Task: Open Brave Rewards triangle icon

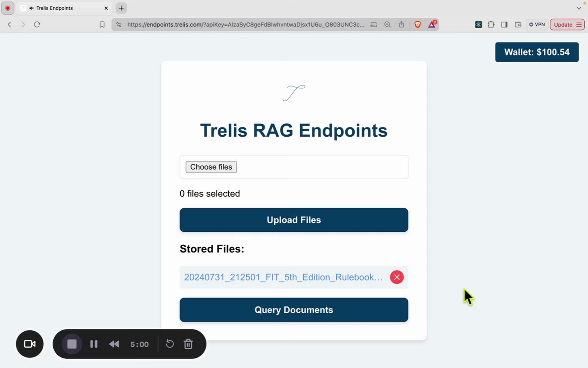Action: (432, 24)
